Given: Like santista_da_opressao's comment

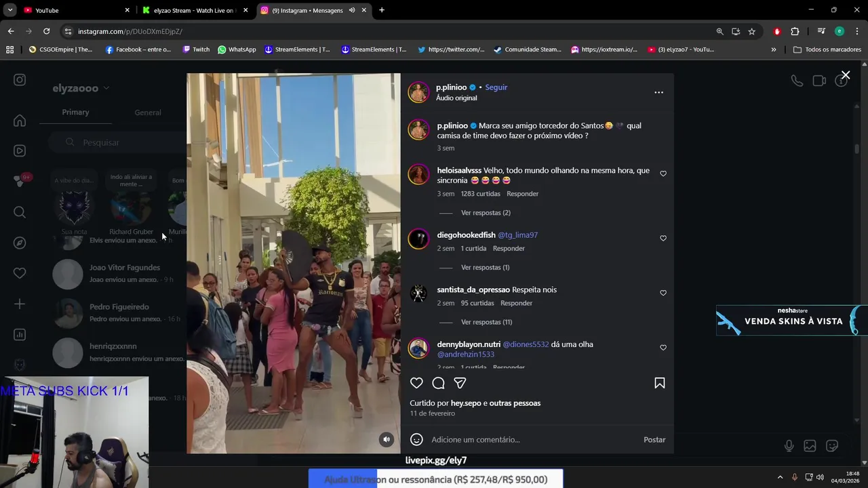Looking at the screenshot, I should click(663, 293).
